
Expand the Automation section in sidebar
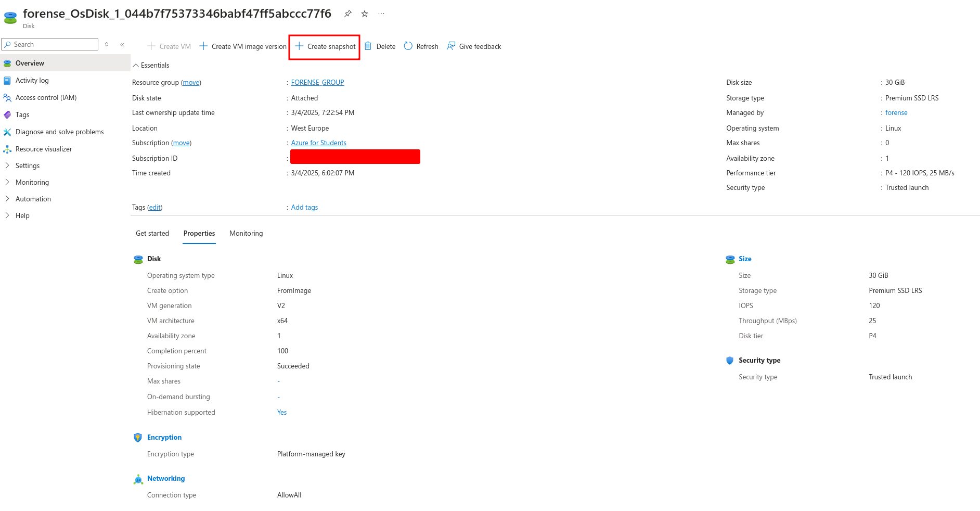(7, 199)
